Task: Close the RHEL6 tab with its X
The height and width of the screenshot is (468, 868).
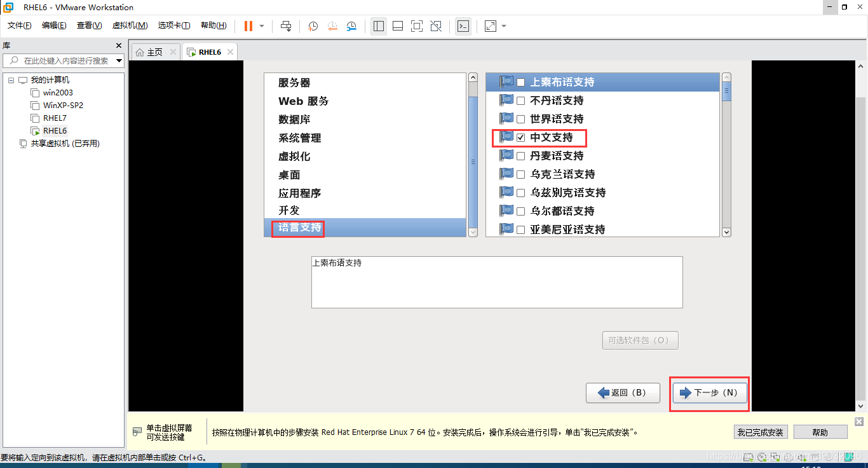Action: coord(230,52)
